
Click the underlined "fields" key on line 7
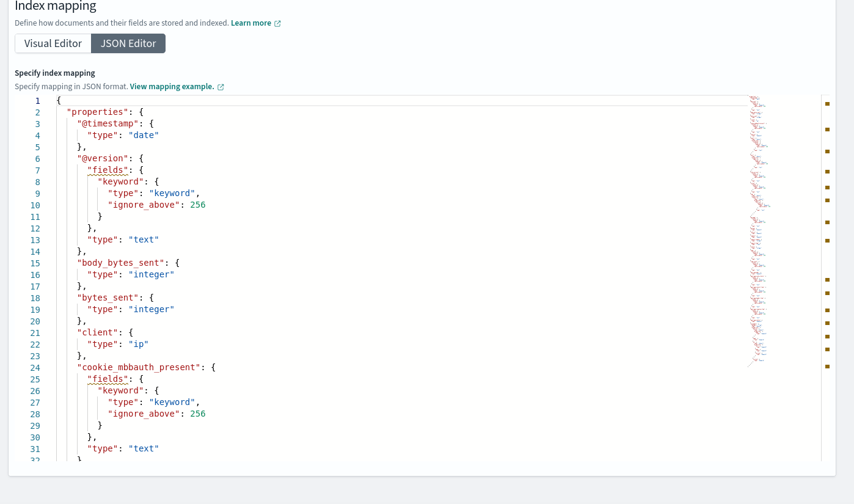pyautogui.click(x=108, y=170)
